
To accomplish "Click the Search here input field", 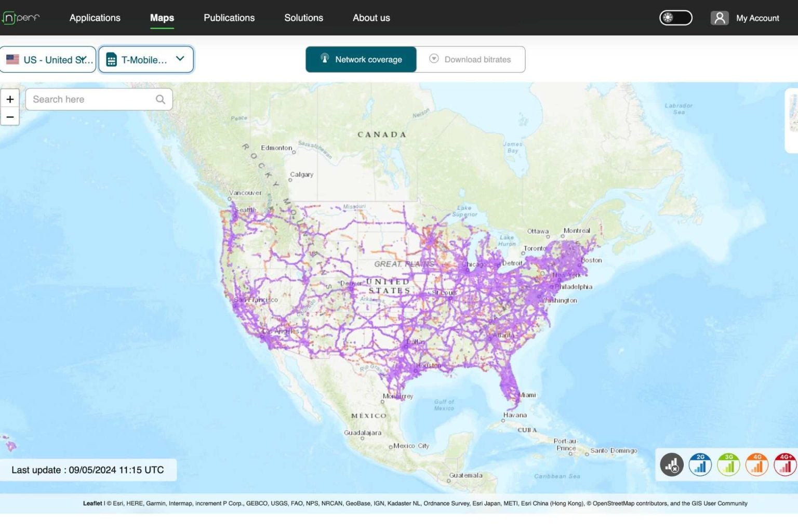I will pyautogui.click(x=91, y=99).
